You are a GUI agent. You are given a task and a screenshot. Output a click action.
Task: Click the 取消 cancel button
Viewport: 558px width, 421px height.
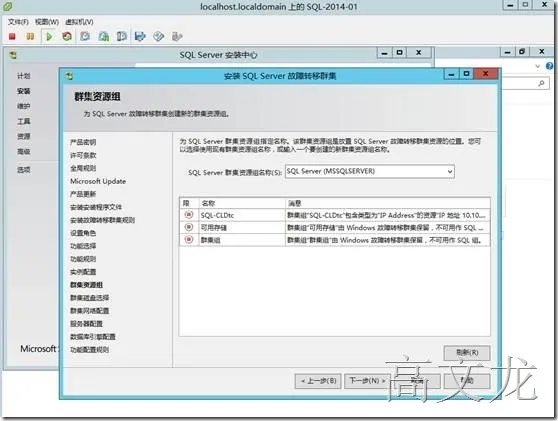(417, 381)
